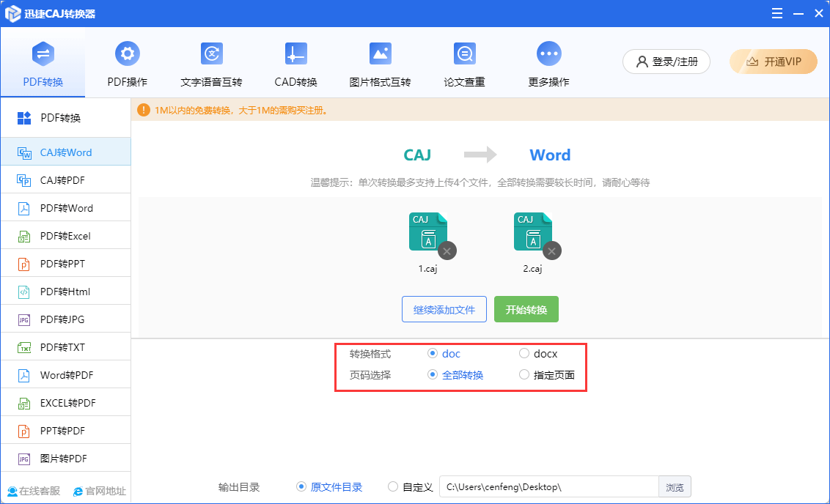Select 自定义 output directory option
Viewport: 830px width, 504px height.
[394, 487]
